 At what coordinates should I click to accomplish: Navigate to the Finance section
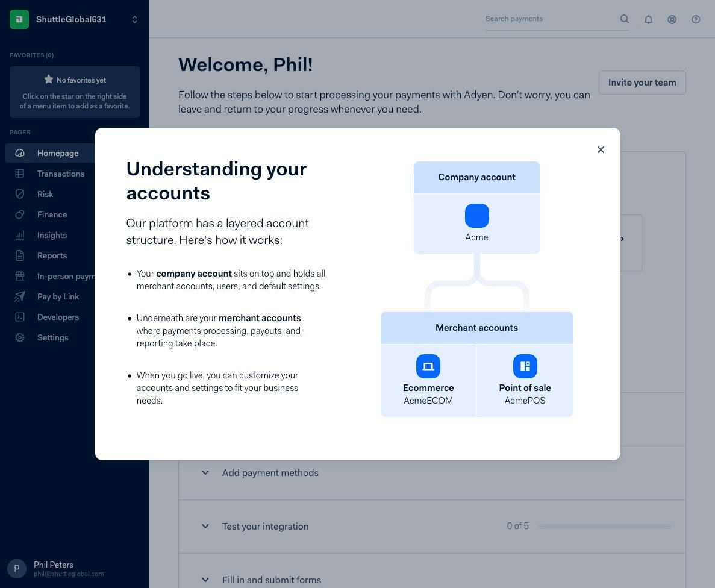point(52,215)
